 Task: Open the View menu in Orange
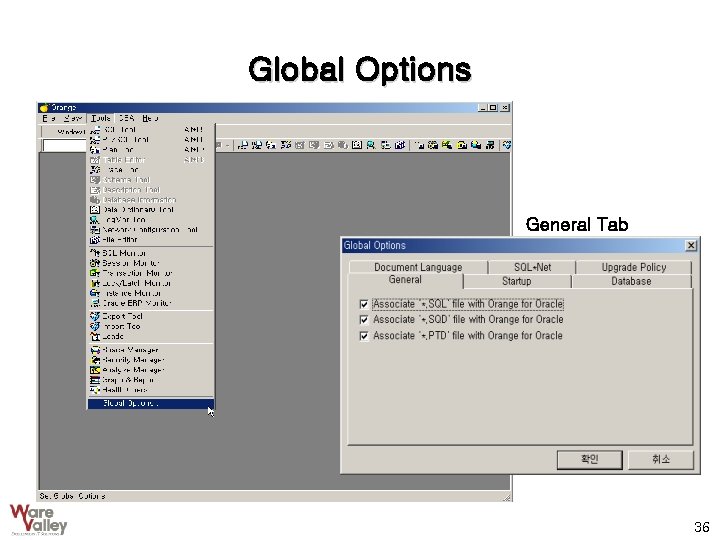click(73, 118)
